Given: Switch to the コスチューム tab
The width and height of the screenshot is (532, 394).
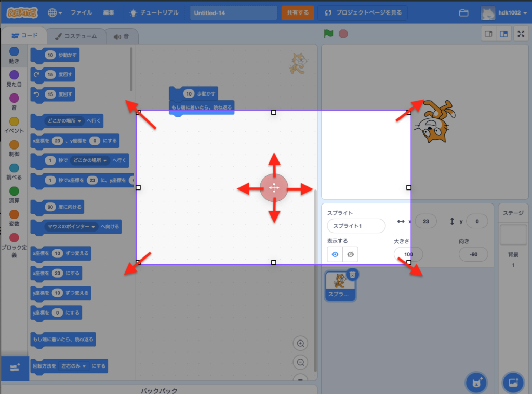Looking at the screenshot, I should [x=76, y=36].
